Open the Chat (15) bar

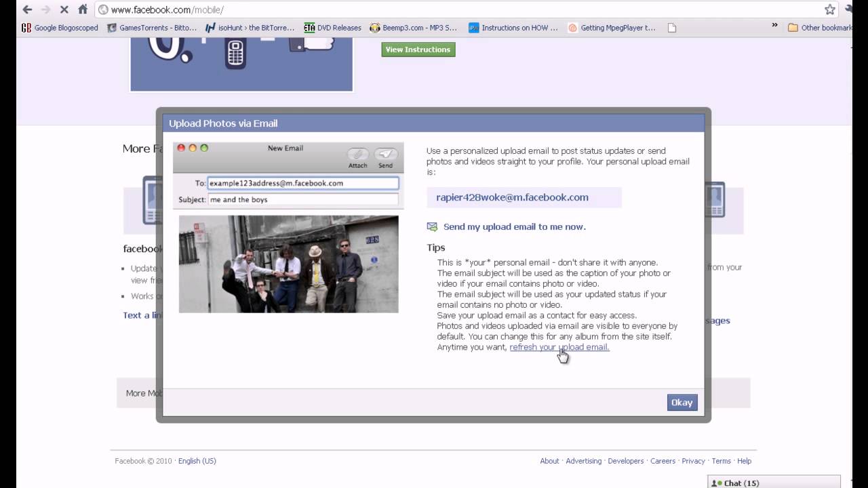[x=774, y=482]
